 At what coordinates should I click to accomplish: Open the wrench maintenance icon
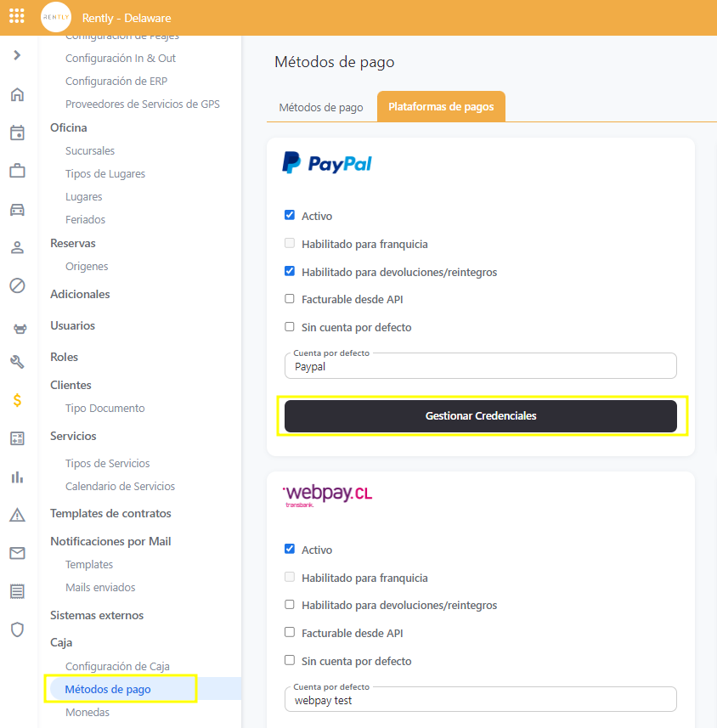pyautogui.click(x=17, y=362)
